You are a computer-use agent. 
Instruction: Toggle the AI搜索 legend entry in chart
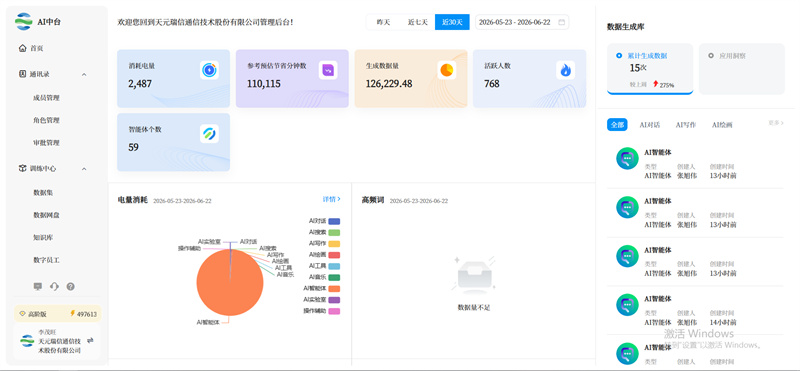324,232
